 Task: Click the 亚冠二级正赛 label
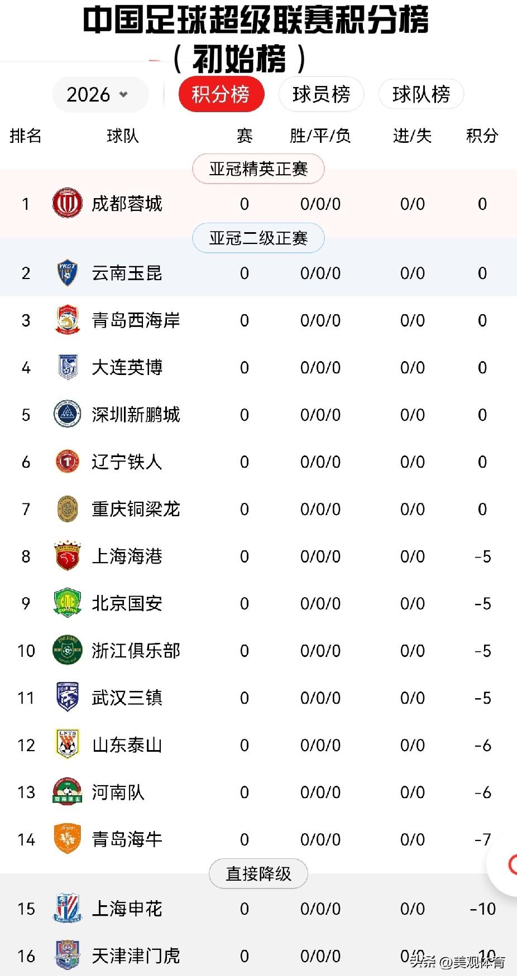pos(258,238)
